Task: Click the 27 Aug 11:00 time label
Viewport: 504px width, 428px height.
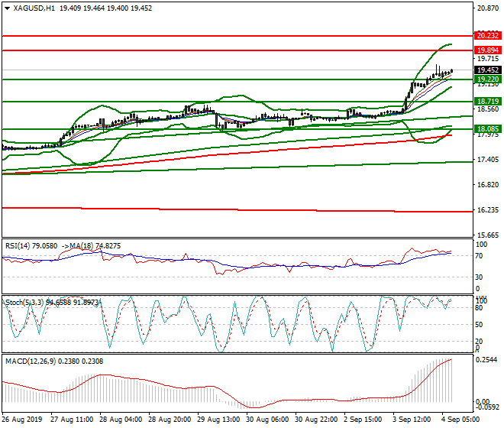Action: point(71,420)
